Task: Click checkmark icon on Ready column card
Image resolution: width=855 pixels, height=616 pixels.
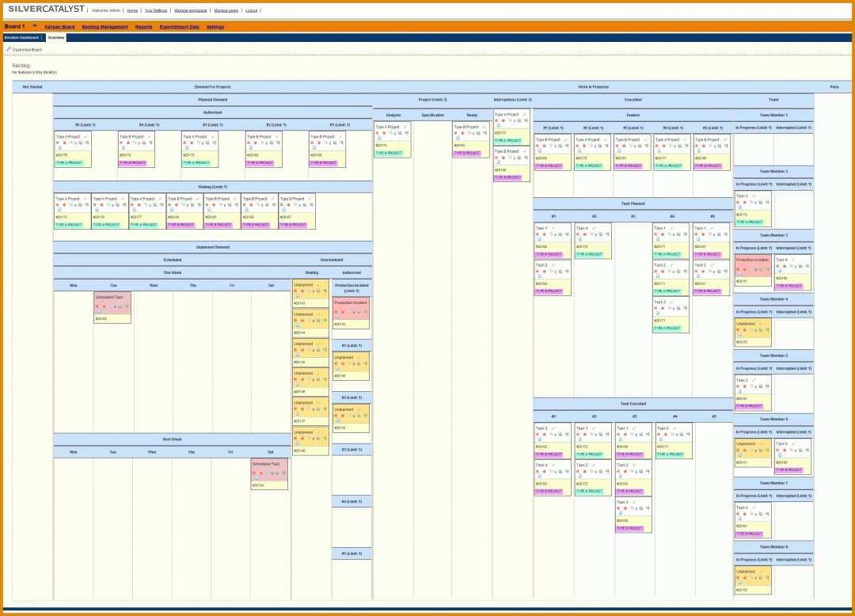Action: coord(484,127)
